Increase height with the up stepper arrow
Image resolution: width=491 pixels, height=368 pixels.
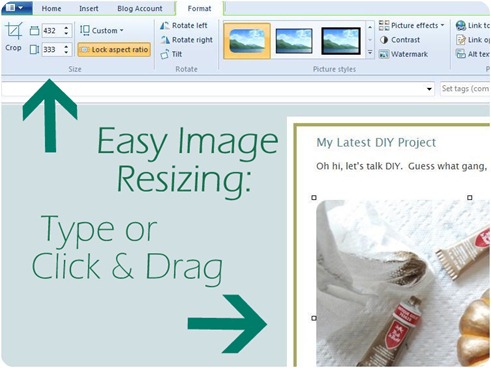point(66,46)
